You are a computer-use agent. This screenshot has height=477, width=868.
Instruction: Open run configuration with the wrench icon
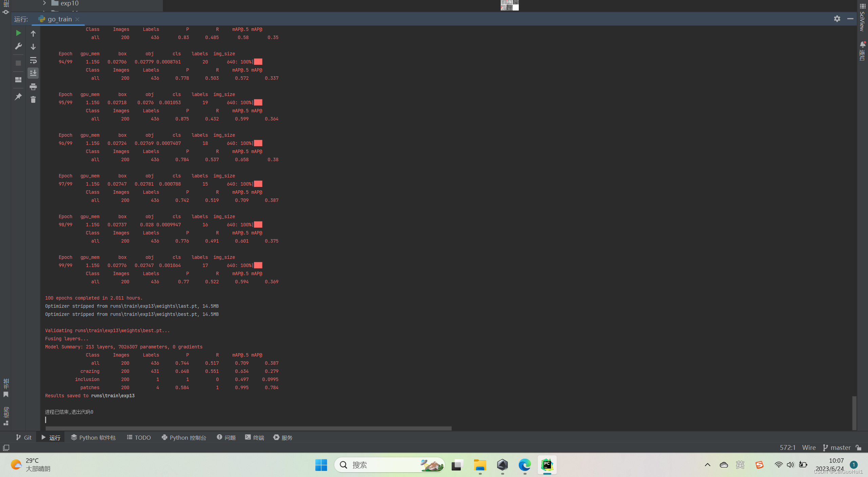[18, 46]
